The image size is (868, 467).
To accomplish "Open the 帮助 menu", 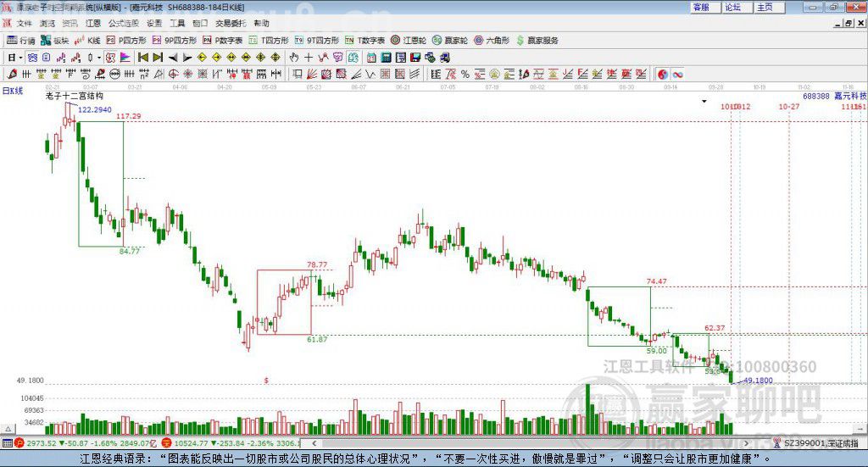I will 261,23.
